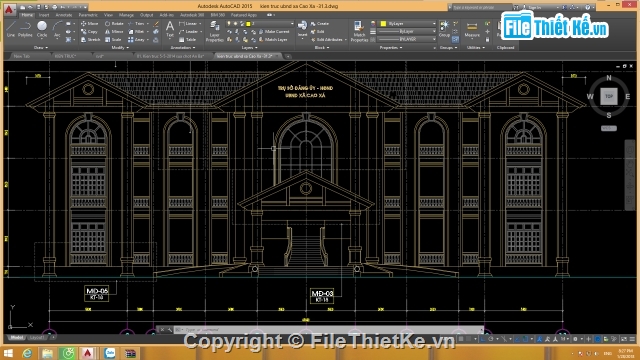Viewport: 640px width, 360px height.
Task: Click the yellow layer color swatch
Action: [x=248, y=24]
